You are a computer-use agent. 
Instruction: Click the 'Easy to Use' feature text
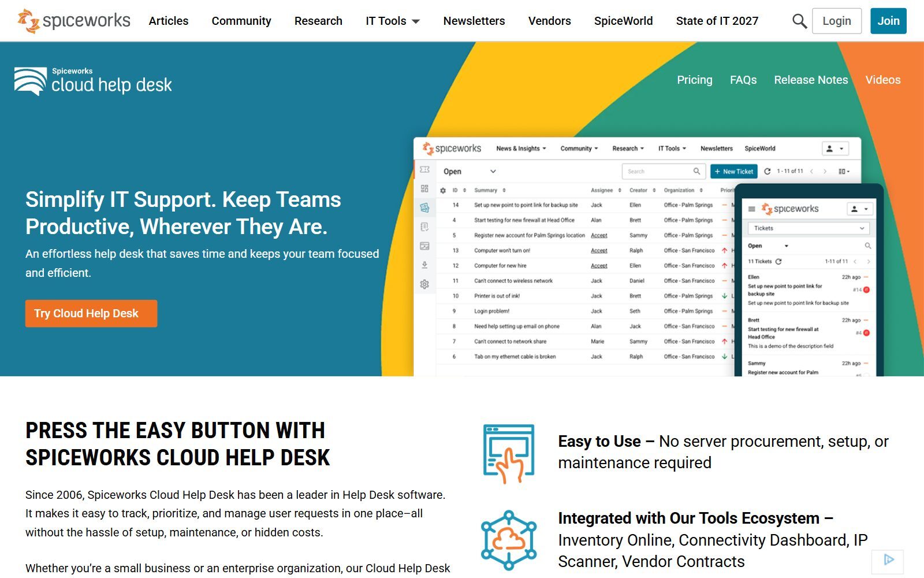[x=723, y=452]
